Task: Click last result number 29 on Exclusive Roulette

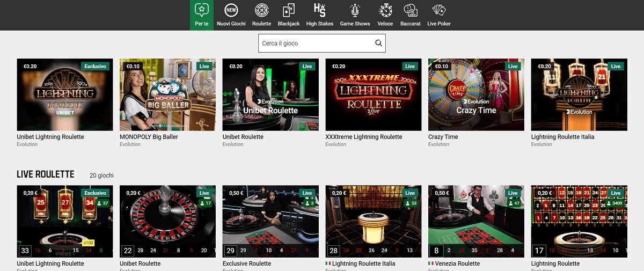Action: point(230,251)
